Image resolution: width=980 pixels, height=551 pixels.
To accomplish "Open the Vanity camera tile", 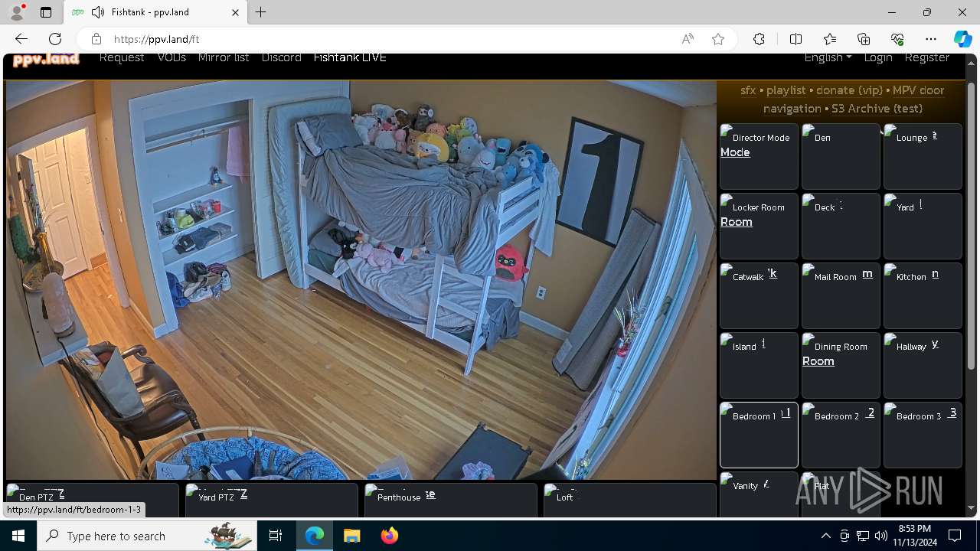I will pos(759,494).
